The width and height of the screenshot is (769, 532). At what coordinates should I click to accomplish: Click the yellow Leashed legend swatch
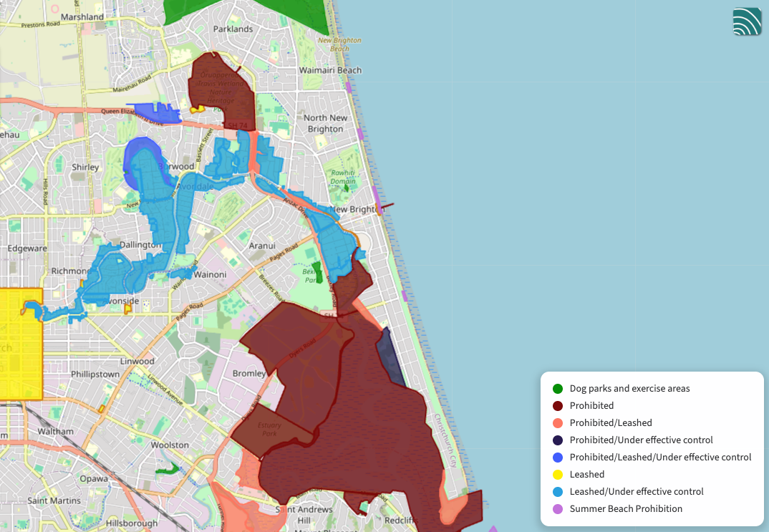tap(558, 475)
